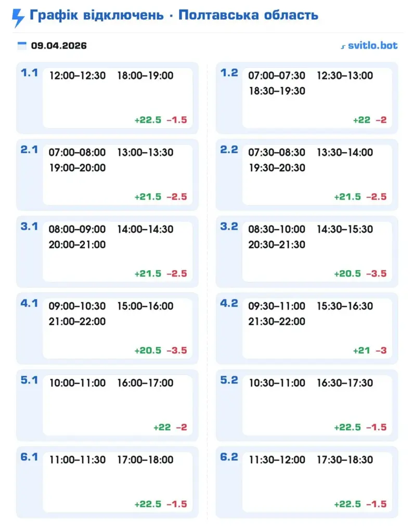
Task: Choose the group 3.2 label
Action: [x=229, y=227]
